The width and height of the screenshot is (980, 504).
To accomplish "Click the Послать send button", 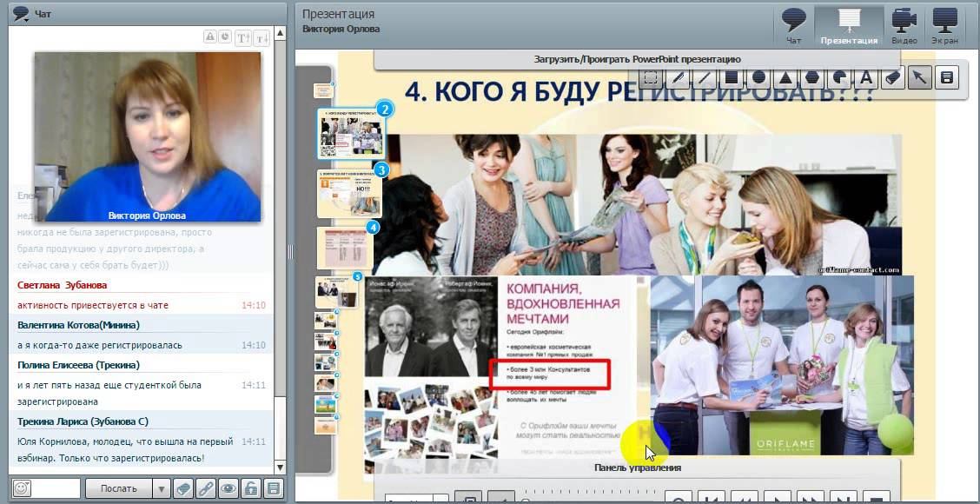I will point(119,488).
